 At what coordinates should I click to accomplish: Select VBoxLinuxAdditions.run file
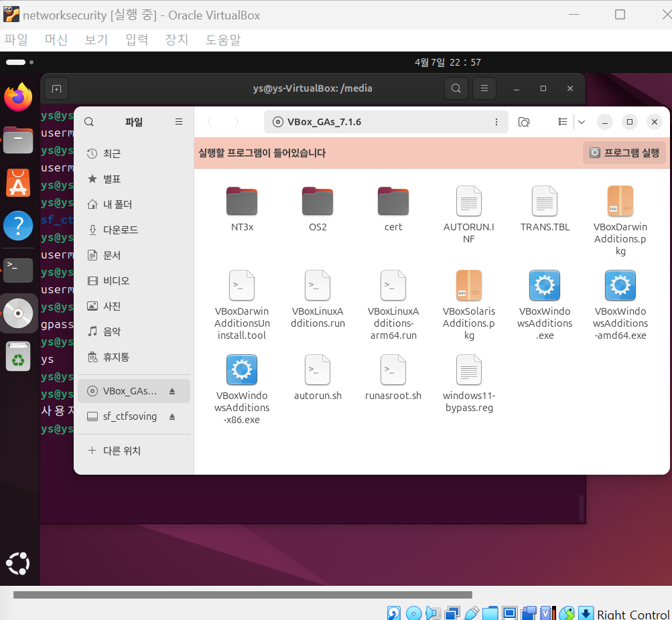[x=318, y=299]
